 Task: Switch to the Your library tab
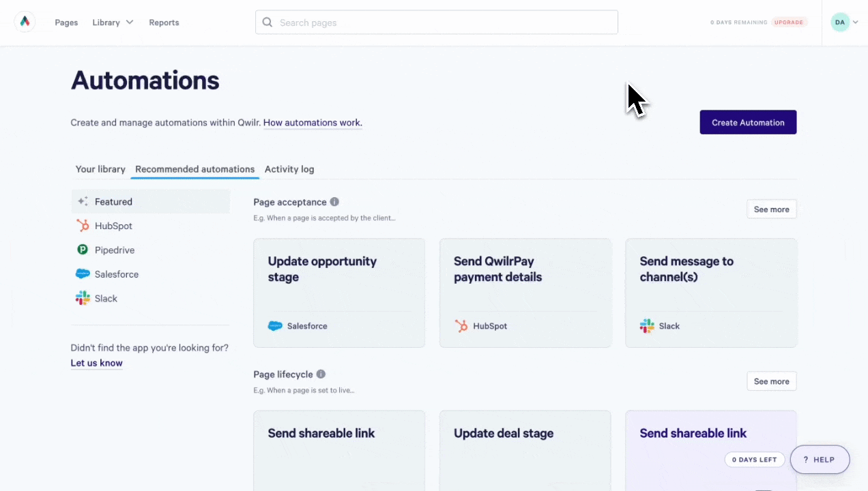tap(100, 168)
